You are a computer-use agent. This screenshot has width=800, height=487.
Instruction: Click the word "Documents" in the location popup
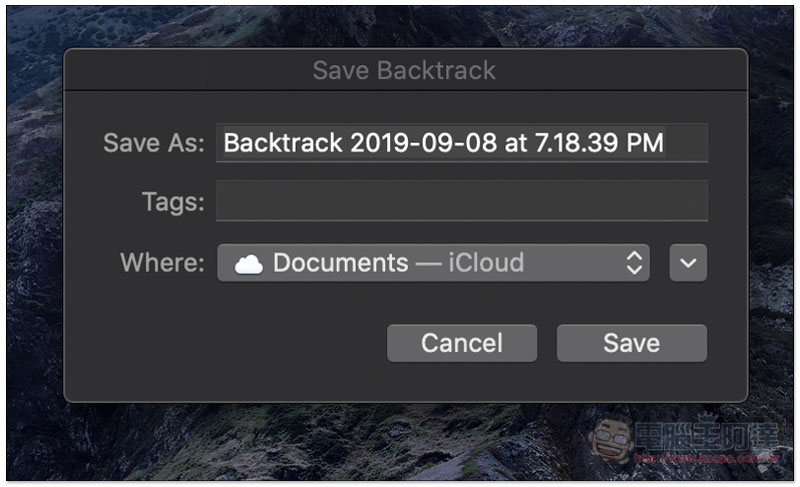click(340, 263)
